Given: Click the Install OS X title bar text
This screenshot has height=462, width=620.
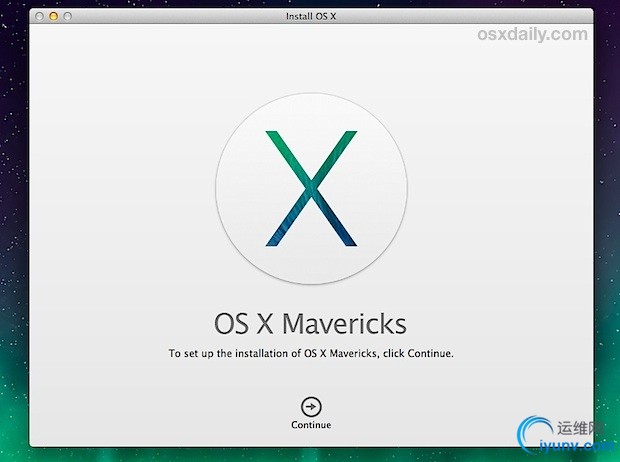Looking at the screenshot, I should (x=311, y=16).
